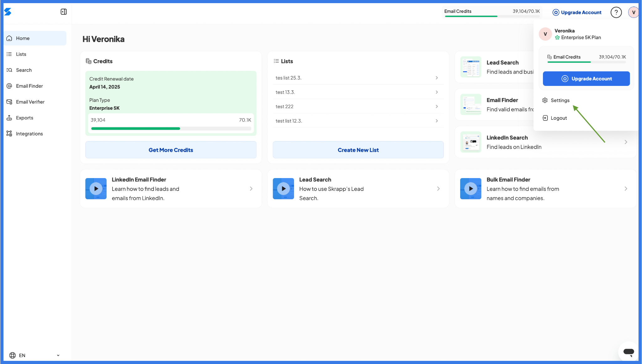Open LinkedIn Email Finder tutorial chevron
Image resolution: width=642 pixels, height=364 pixels.
(251, 189)
